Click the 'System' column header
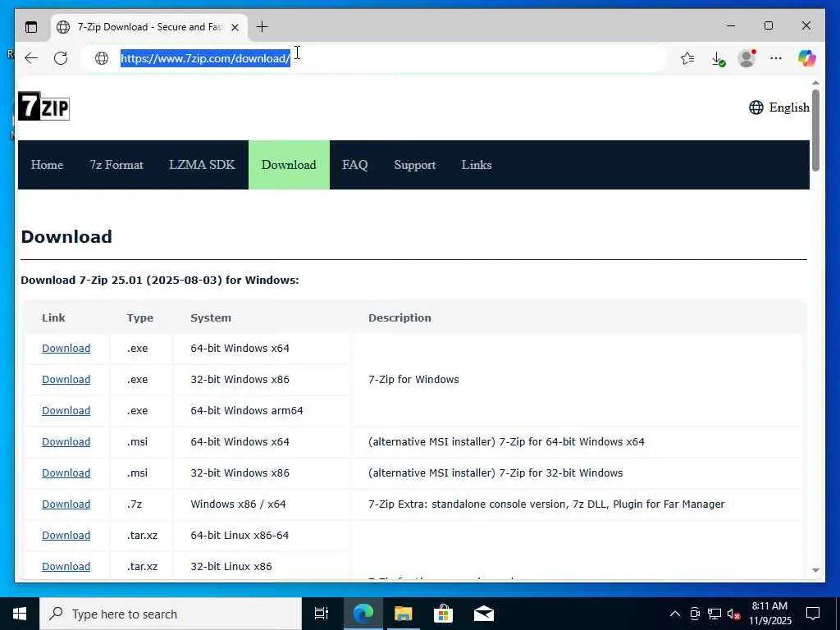 tap(211, 317)
